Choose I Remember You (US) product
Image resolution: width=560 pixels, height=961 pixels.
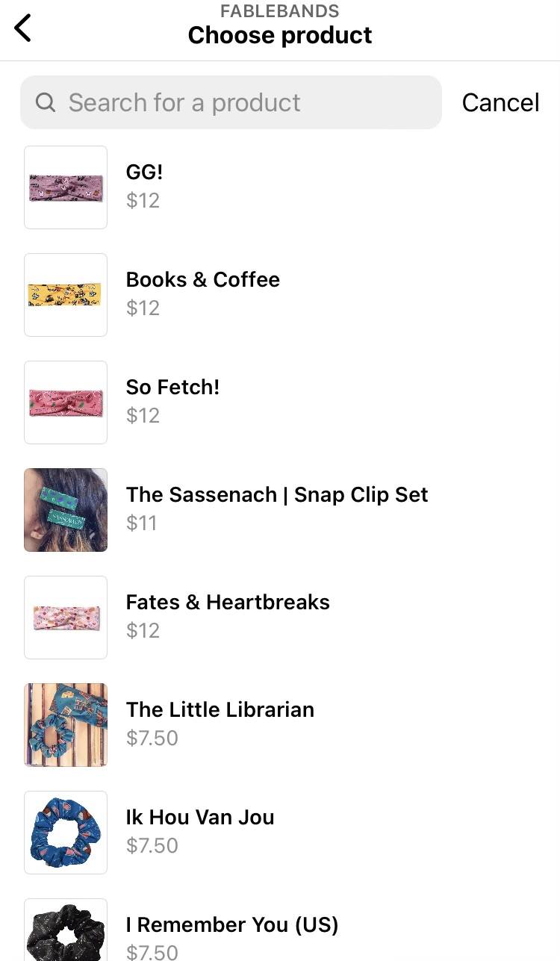point(232,924)
